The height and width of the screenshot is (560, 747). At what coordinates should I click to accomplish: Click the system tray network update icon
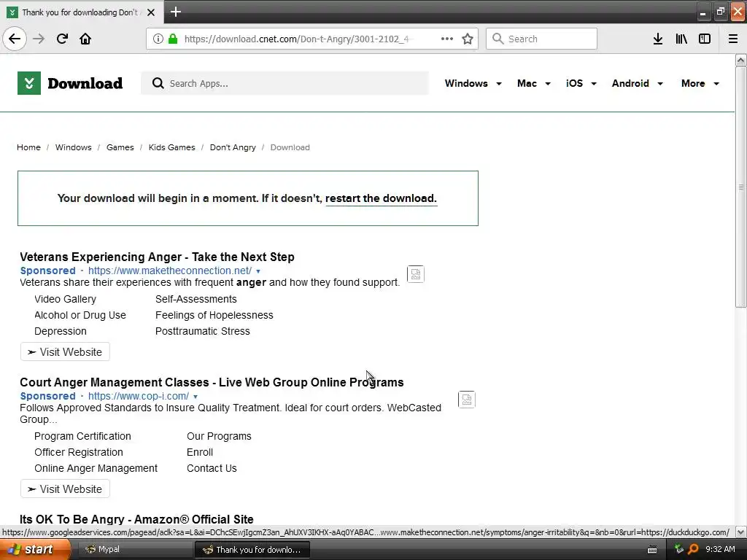pos(679,549)
